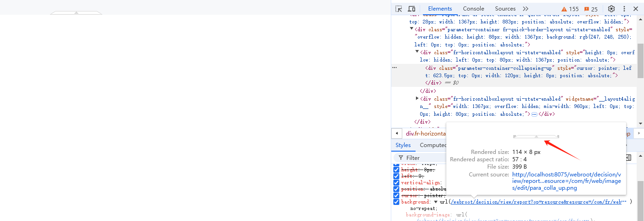Switch to the Sources tab
644x221 pixels.
click(x=505, y=9)
